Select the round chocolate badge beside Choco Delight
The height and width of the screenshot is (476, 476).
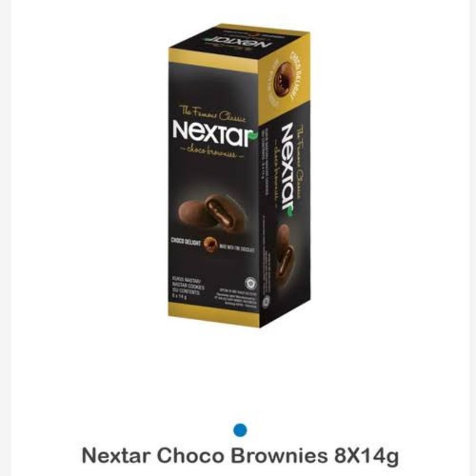[211, 244]
